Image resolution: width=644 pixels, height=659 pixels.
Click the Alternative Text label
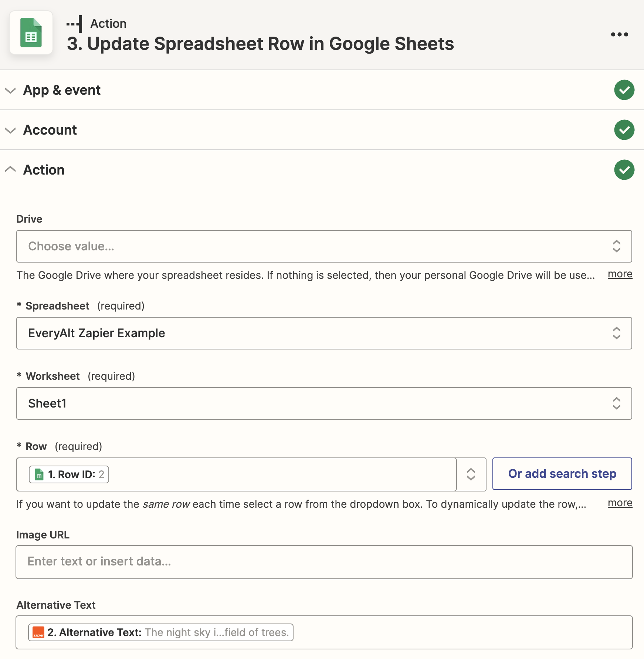(56, 605)
